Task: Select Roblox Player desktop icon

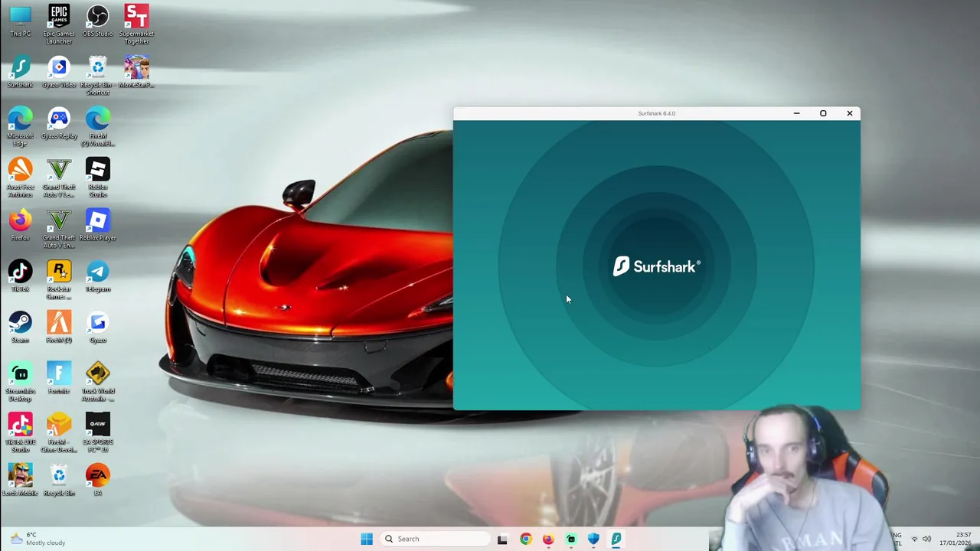Action: (x=97, y=225)
